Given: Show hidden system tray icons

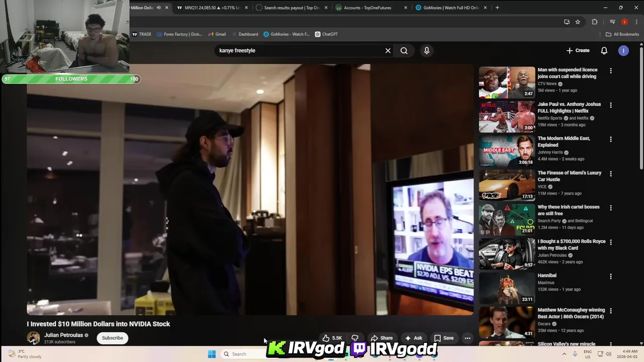Looking at the screenshot, I should (563, 354).
